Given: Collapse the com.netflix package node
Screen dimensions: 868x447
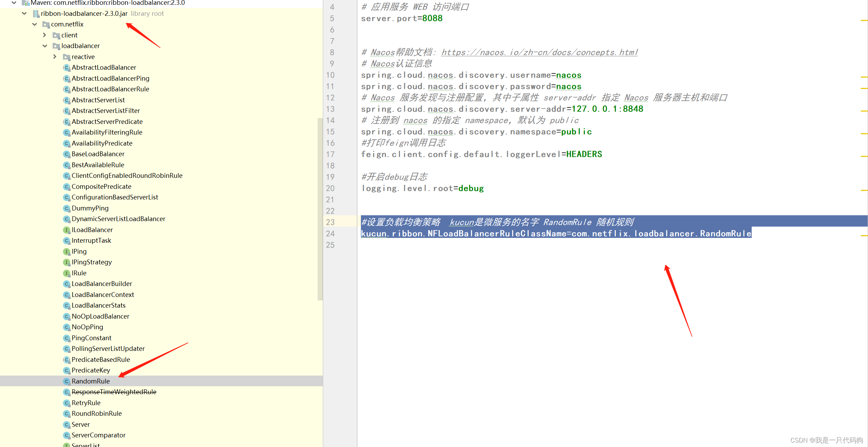Looking at the screenshot, I should (34, 24).
